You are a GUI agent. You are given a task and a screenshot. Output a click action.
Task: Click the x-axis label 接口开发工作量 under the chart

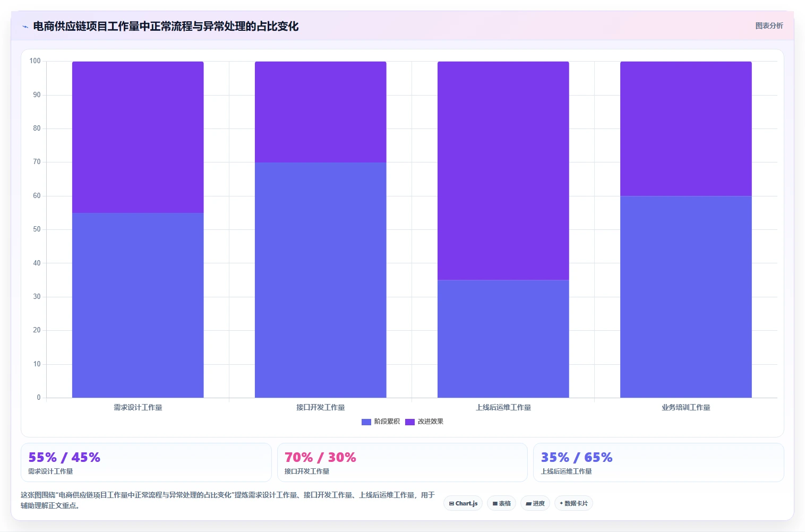click(321, 407)
